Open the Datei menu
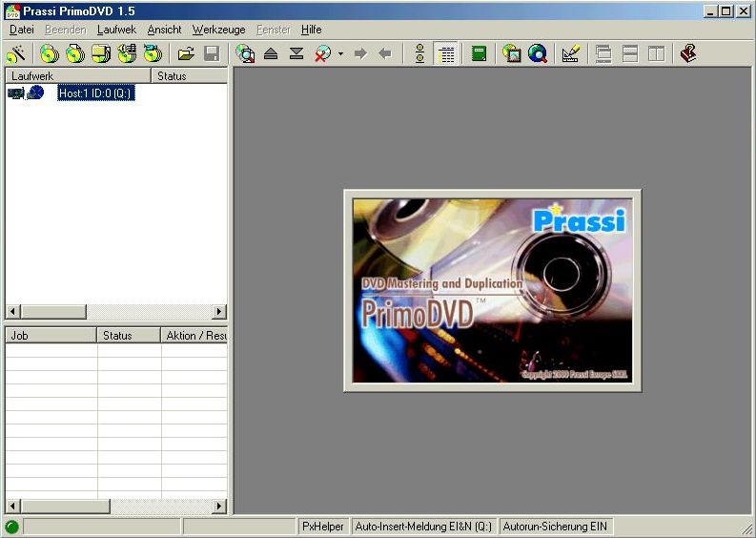 tap(22, 30)
